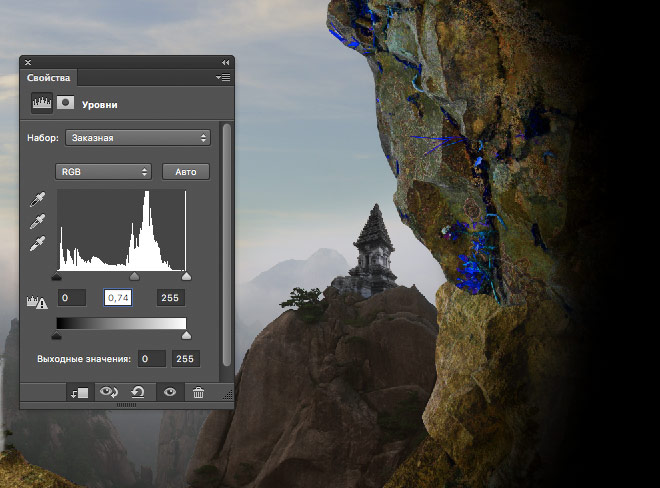The height and width of the screenshot is (488, 660).
Task: Click the Набор label text
Action: [43, 138]
